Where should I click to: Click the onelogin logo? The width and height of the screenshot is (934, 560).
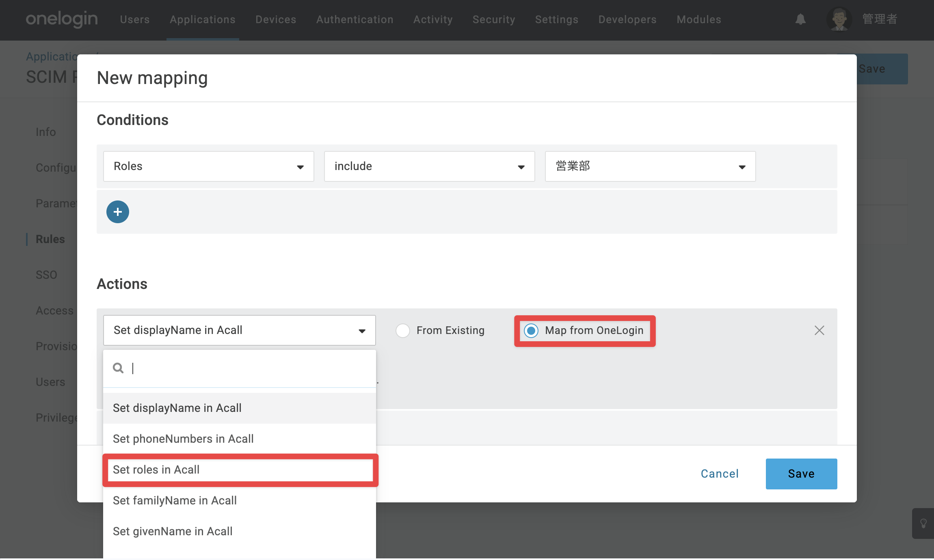[x=62, y=19]
